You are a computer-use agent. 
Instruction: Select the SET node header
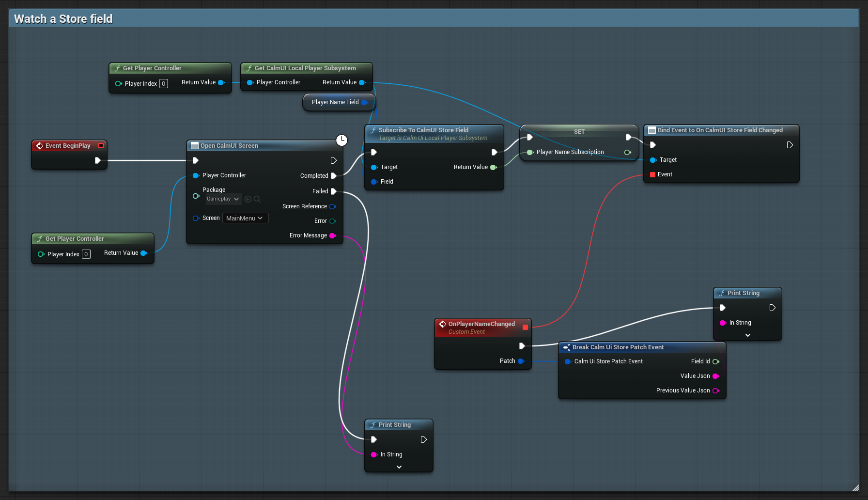click(579, 132)
